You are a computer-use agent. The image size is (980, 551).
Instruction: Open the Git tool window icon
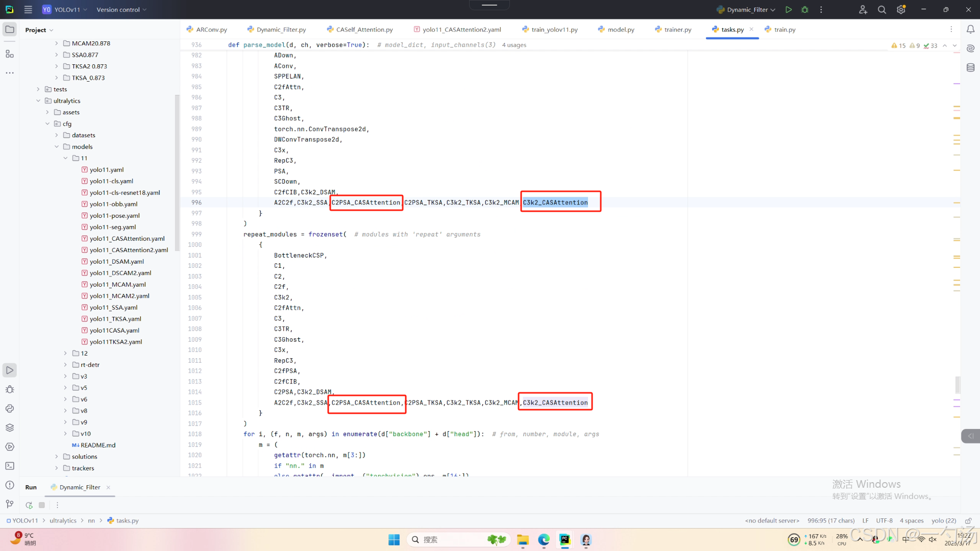tap(10, 504)
